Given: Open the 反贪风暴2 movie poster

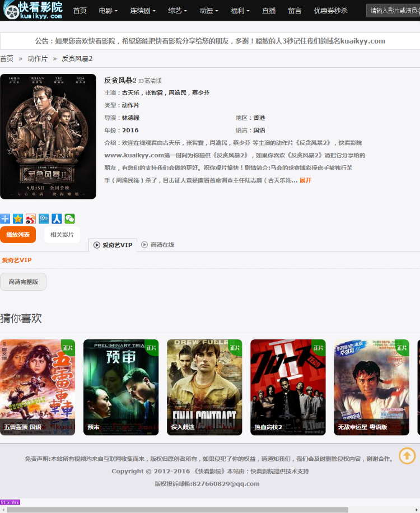Looking at the screenshot, I should click(48, 137).
